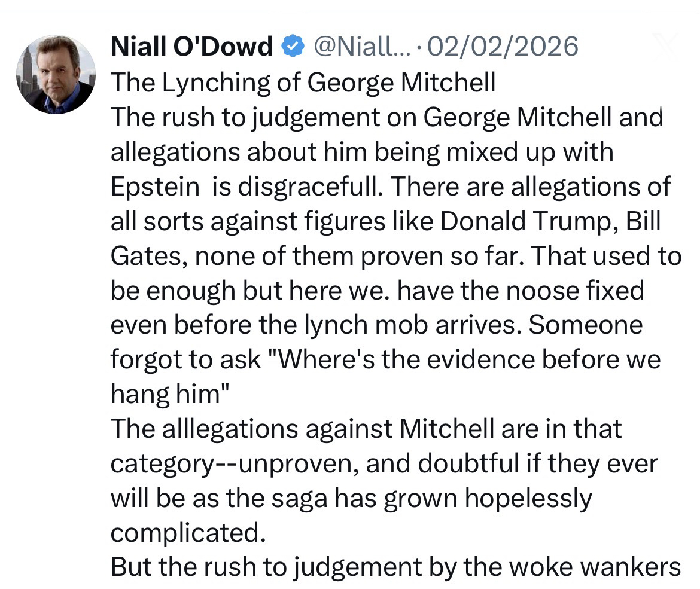
Task: Click the last line mentioning "woke wankers"
Action: (395, 567)
